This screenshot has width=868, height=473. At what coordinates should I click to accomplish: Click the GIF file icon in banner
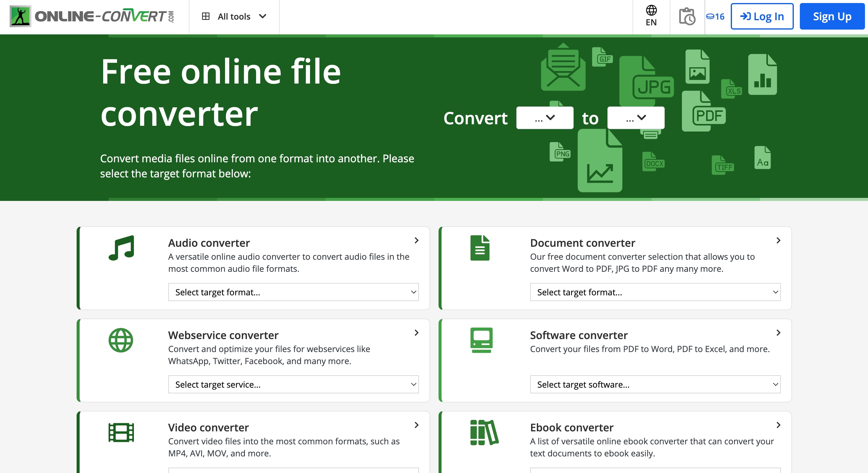(x=602, y=57)
